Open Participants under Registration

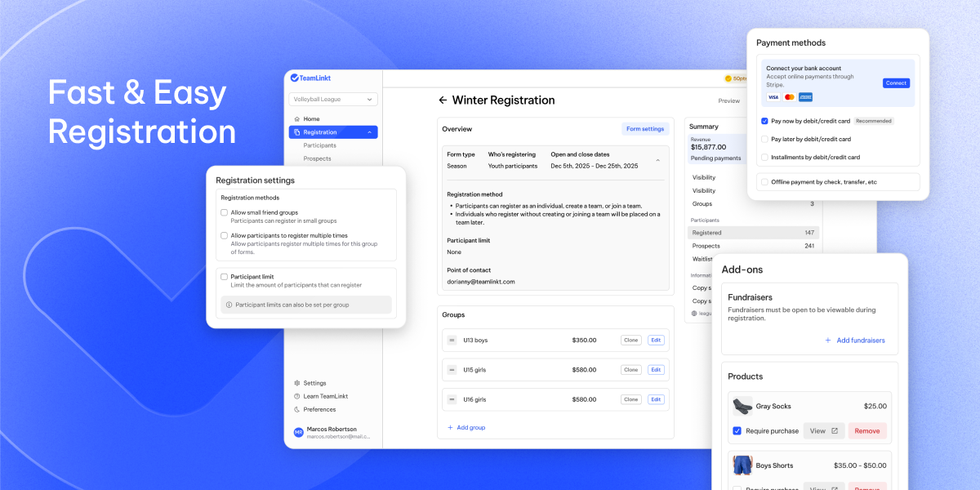point(319,145)
